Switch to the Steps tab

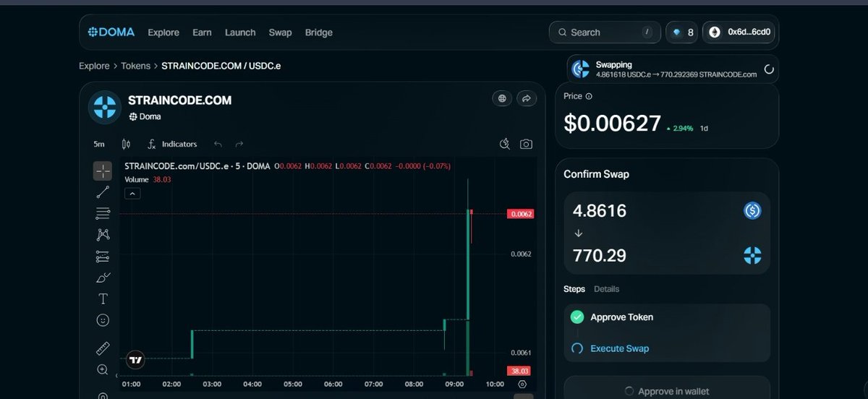[574, 289]
